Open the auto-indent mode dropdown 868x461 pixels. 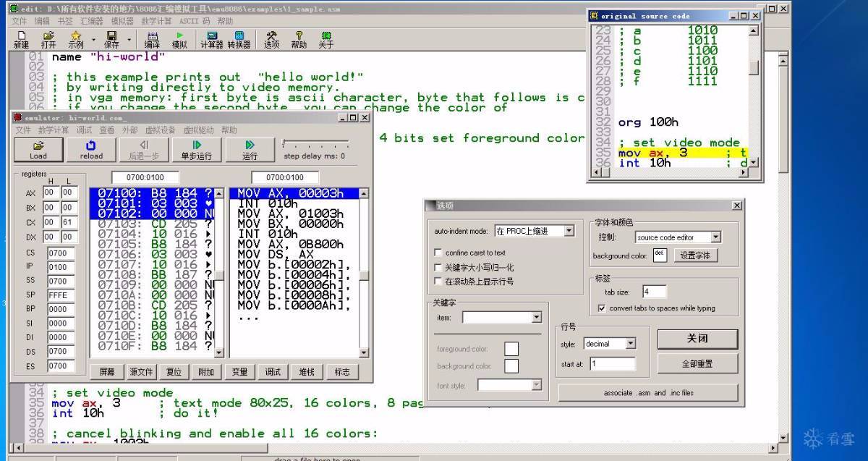[x=569, y=231]
